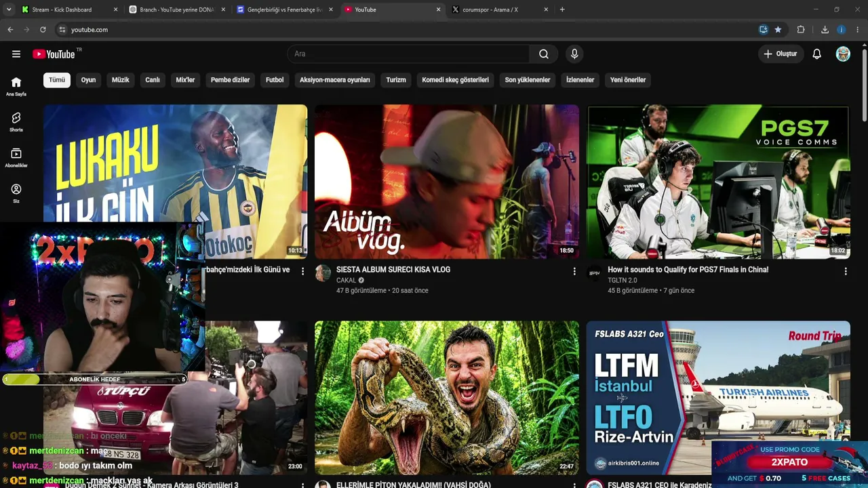Filter the feed by Müzik
The image size is (868, 488).
tap(121, 80)
